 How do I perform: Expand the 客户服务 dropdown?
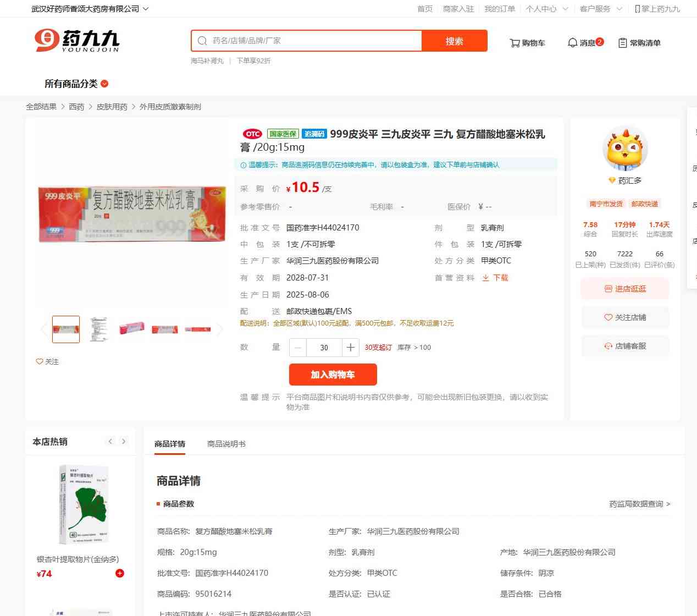tap(601, 9)
